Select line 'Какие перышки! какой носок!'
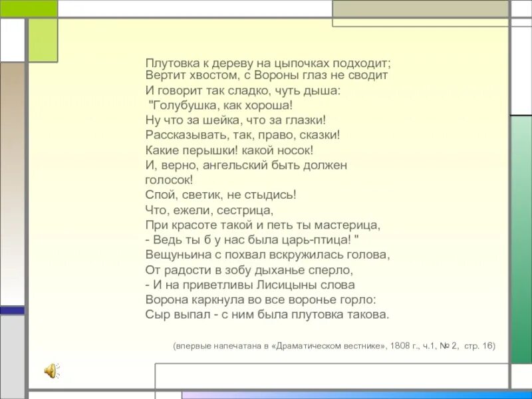The image size is (532, 399). pyautogui.click(x=229, y=150)
